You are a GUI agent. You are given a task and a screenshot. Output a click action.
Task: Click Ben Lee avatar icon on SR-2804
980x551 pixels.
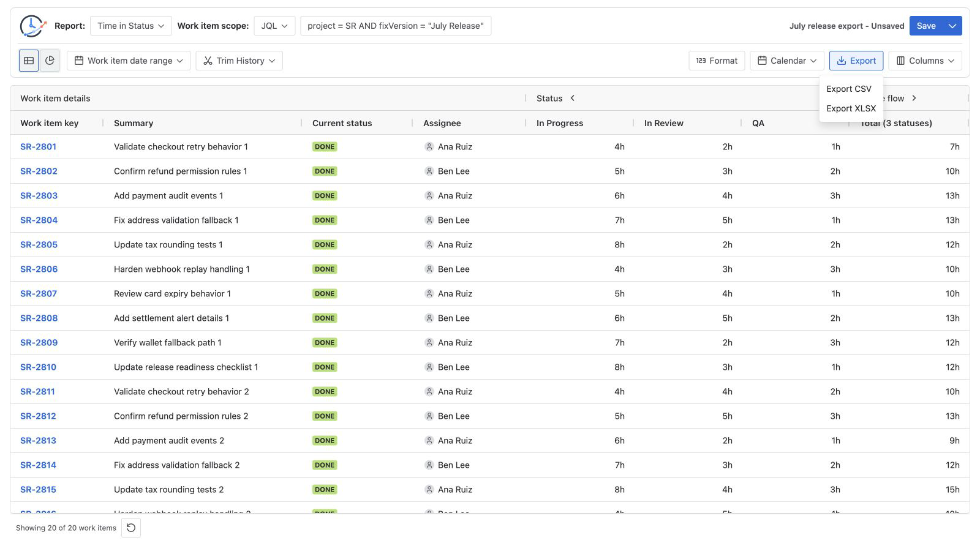pos(429,220)
